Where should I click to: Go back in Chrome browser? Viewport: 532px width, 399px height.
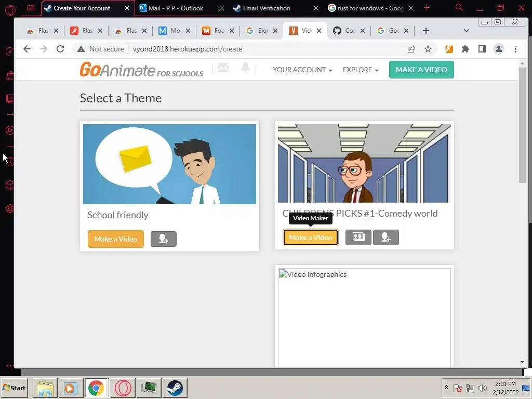pyautogui.click(x=27, y=49)
